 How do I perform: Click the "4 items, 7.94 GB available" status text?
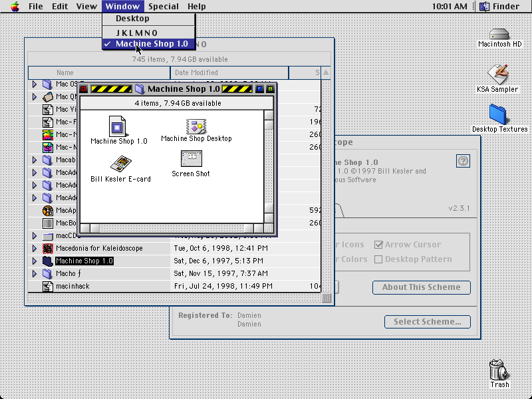click(x=178, y=103)
